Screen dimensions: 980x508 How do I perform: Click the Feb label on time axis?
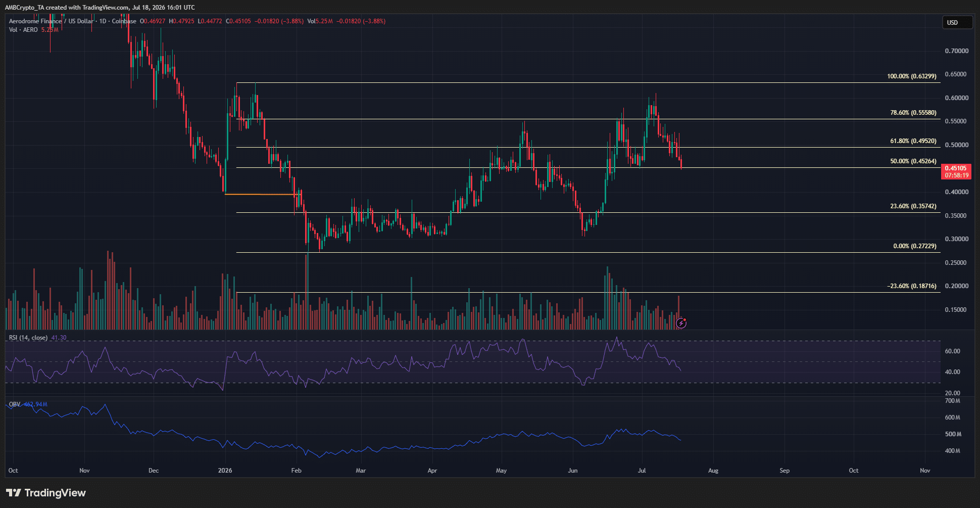[x=297, y=471]
